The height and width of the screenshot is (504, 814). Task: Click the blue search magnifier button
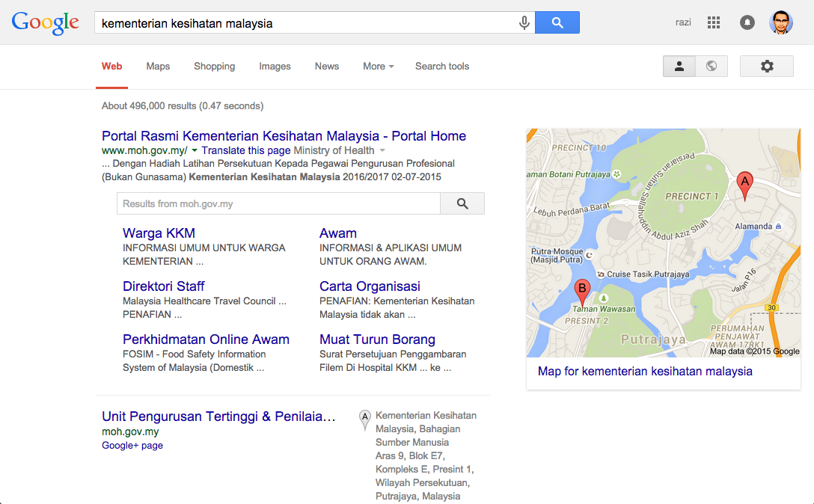click(x=557, y=23)
